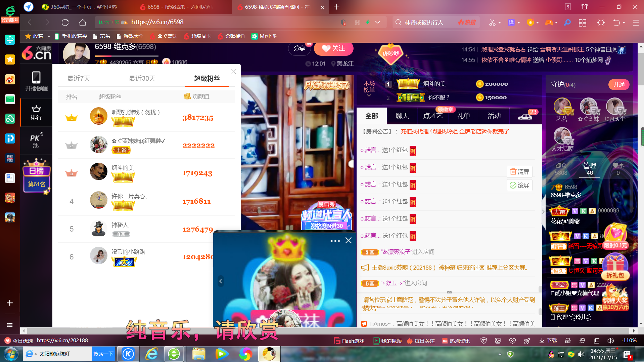Click the taskbar volume speaker icon
644x362 pixels.
pos(581,354)
